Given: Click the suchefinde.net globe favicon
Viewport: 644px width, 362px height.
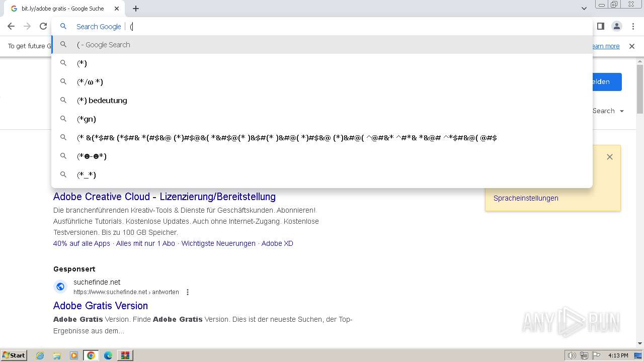Looking at the screenshot, I should click(x=60, y=287).
